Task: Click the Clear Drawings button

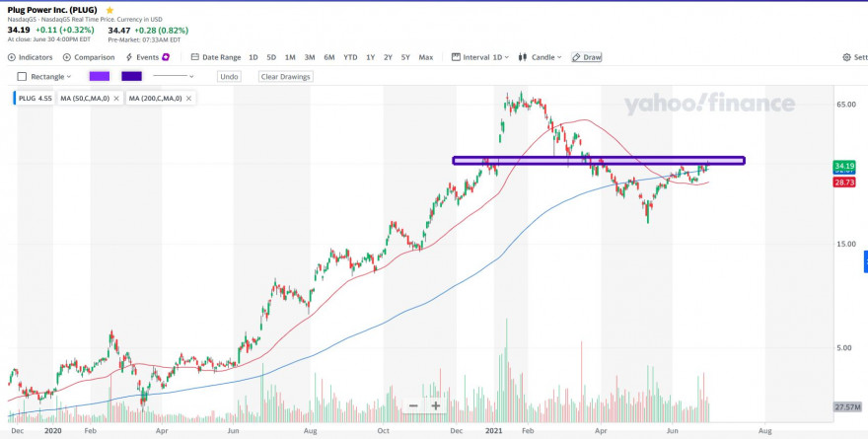Action: click(x=286, y=77)
